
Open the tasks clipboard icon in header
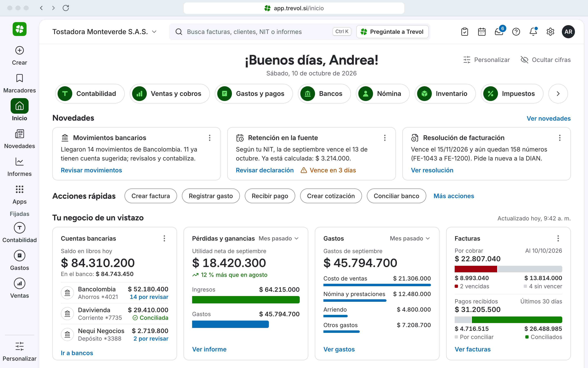464,32
